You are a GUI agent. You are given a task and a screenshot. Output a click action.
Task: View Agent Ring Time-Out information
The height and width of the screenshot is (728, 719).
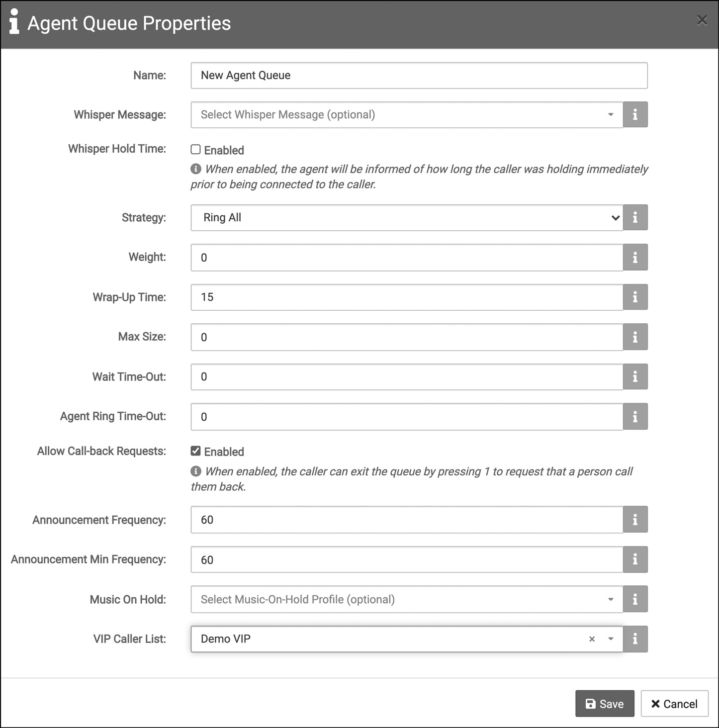click(635, 416)
